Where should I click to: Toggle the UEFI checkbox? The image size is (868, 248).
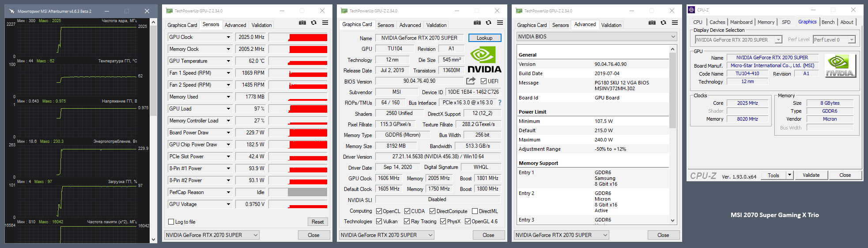point(483,81)
